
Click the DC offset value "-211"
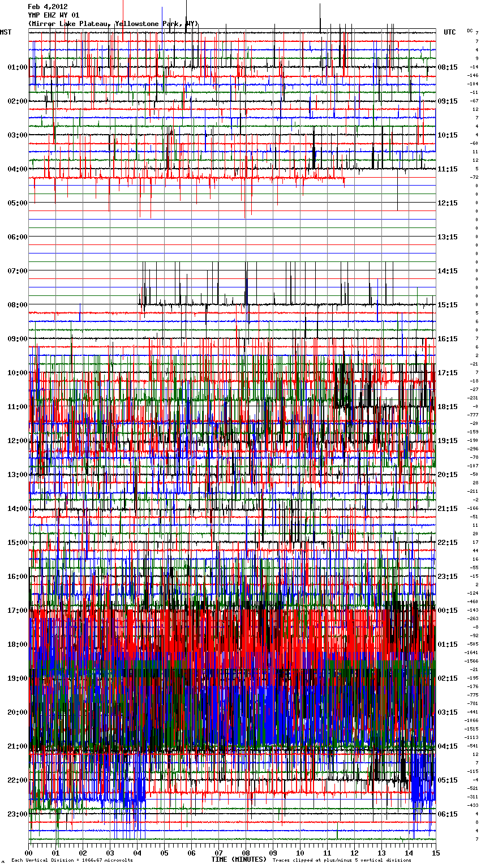(473, 491)
